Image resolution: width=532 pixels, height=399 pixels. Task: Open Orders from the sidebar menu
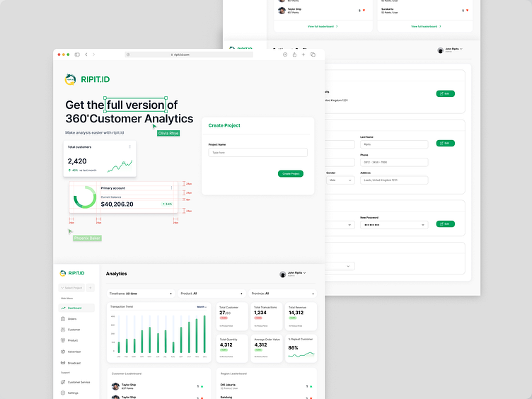click(x=72, y=319)
